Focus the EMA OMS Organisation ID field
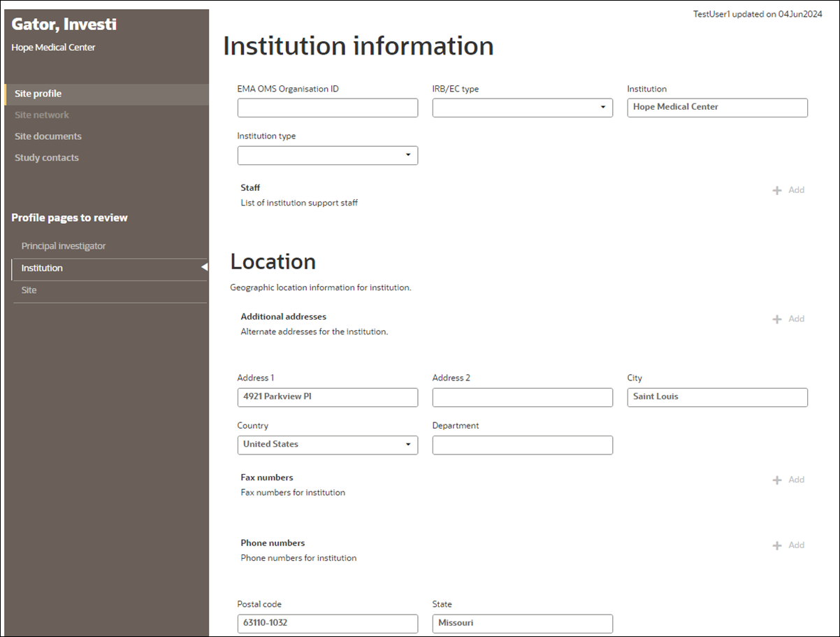This screenshot has width=840, height=637. [x=328, y=108]
